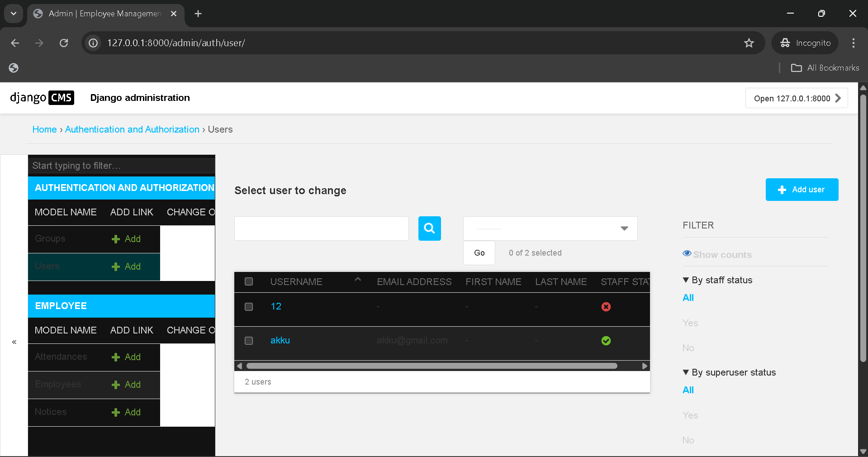Viewport: 868px width, 457px height.
Task: Click the django CMS logo
Action: pyautogui.click(x=42, y=98)
